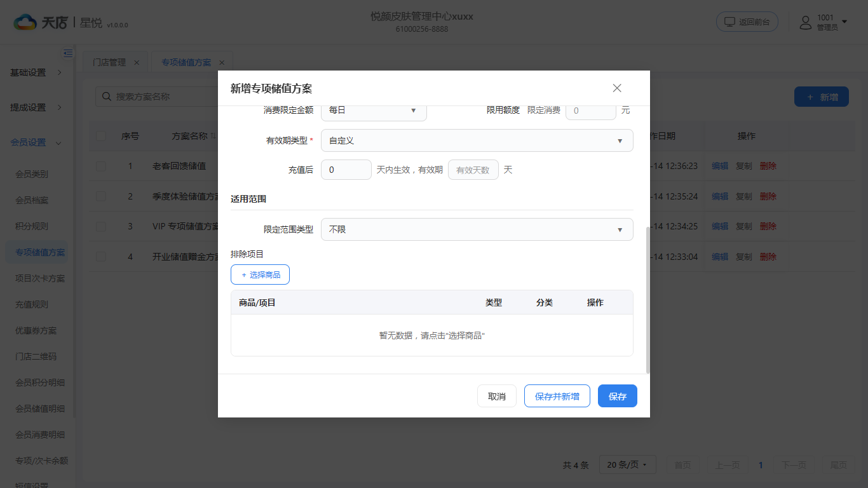The width and height of the screenshot is (868, 488).
Task: Click 复制 for the 季度体验储值方案 row
Action: [x=744, y=196]
